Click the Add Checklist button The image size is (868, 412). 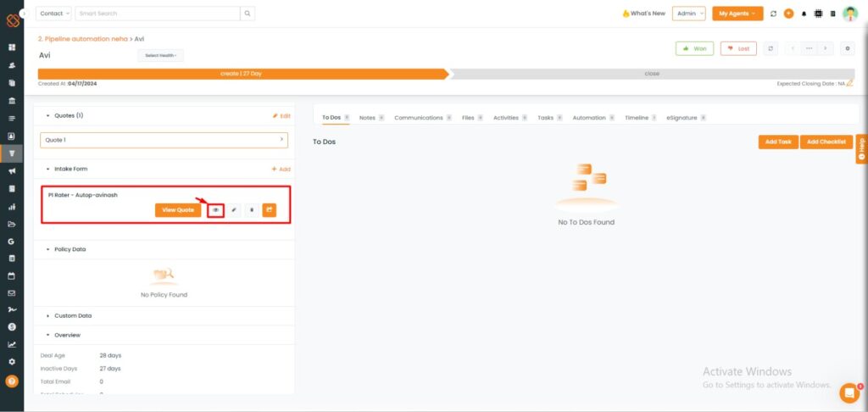pos(826,142)
